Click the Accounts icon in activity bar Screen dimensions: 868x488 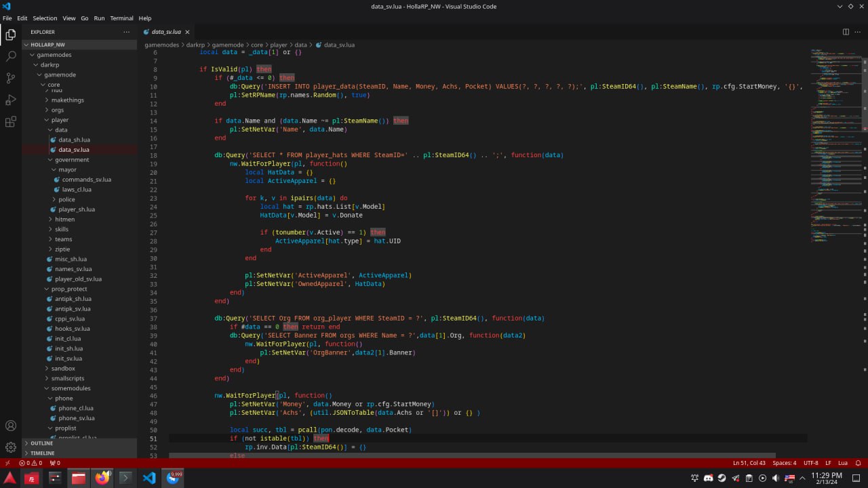(x=11, y=426)
